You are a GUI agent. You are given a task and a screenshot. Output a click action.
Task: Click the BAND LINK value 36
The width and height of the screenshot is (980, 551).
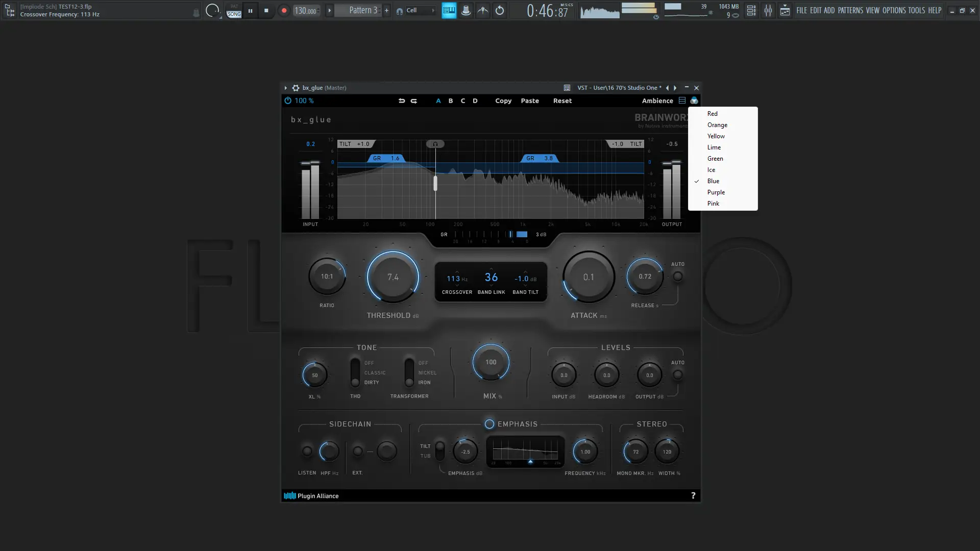coord(491,277)
